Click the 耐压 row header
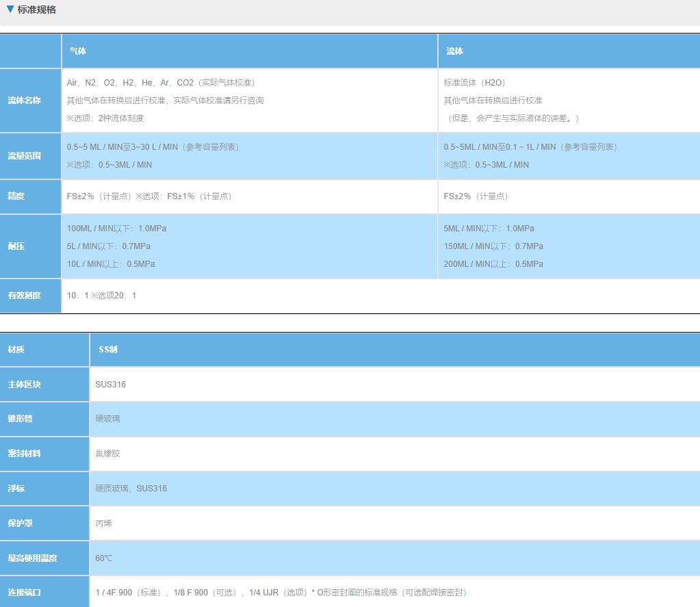Image resolution: width=700 pixels, height=607 pixels. (16, 246)
